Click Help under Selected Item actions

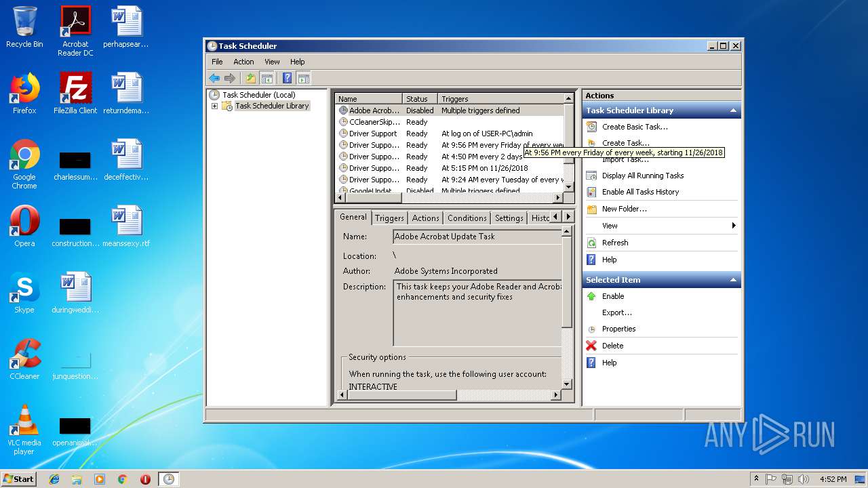[609, 363]
